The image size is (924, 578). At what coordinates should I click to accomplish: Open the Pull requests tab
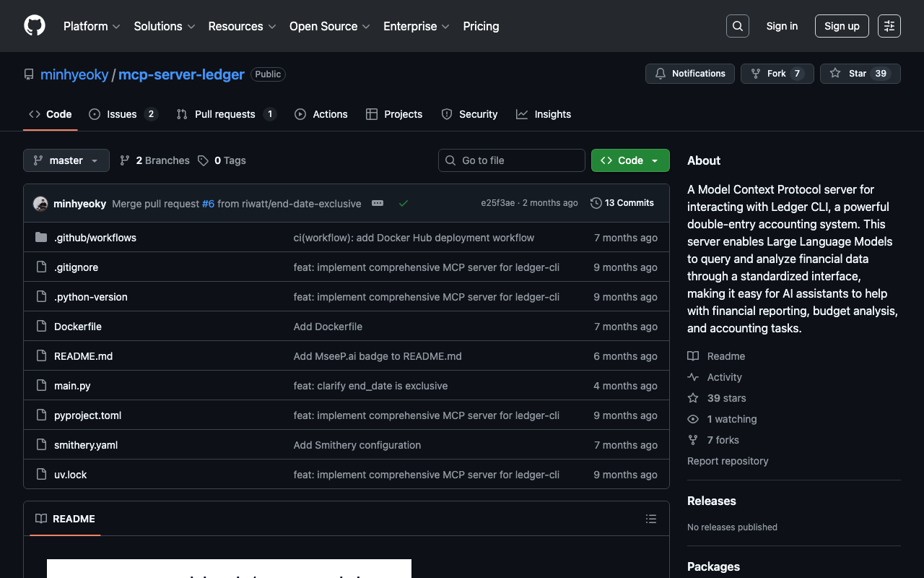coord(225,114)
